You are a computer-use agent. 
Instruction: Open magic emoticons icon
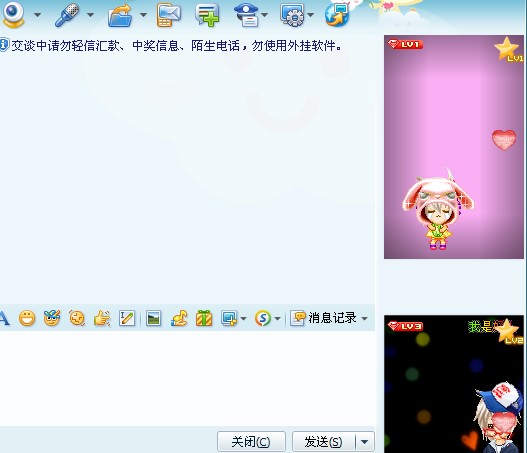point(52,318)
